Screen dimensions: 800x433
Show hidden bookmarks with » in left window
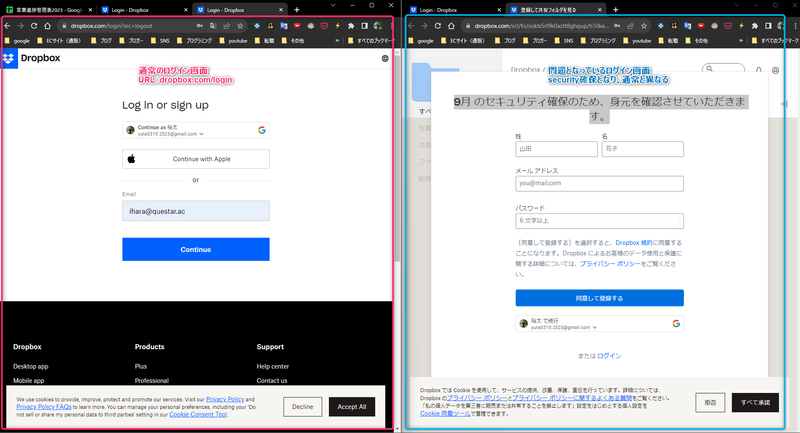[337, 40]
